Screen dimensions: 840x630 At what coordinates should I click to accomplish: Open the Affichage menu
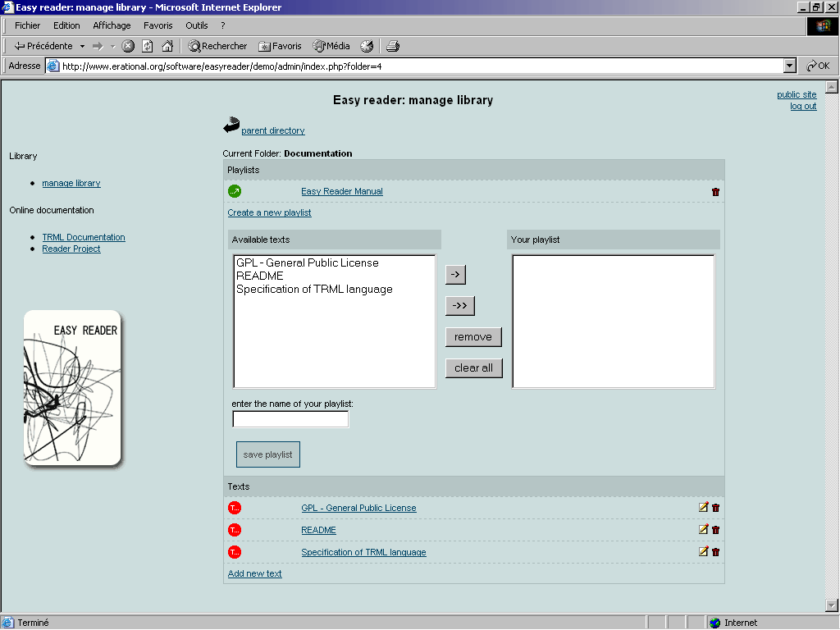(112, 25)
